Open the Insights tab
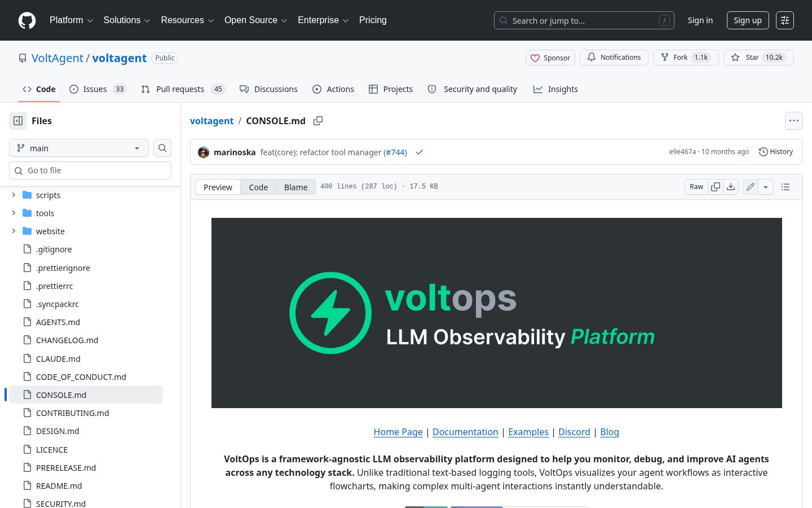This screenshot has height=508, width=812. pyautogui.click(x=555, y=89)
